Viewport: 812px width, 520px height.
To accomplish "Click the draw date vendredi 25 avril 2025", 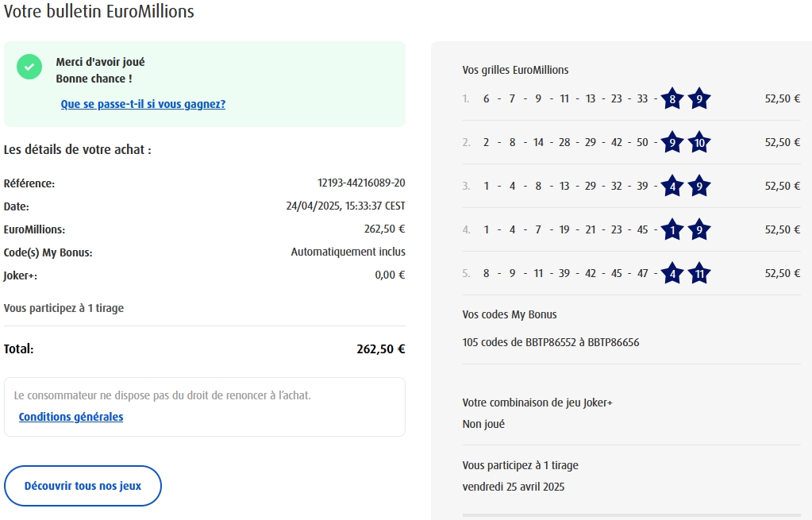I will coord(514,487).
